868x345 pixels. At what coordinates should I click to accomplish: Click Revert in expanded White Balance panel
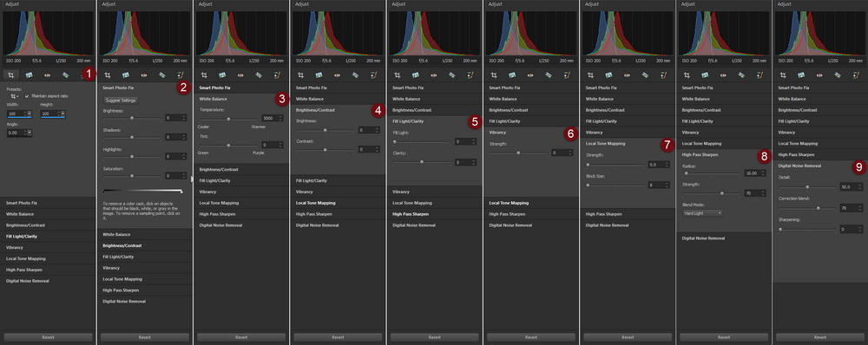click(240, 336)
